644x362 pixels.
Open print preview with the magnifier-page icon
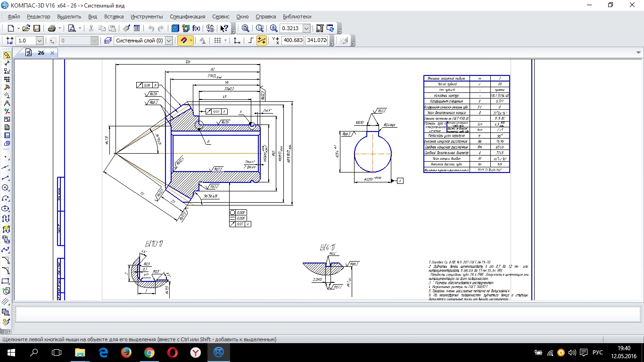[x=72, y=28]
